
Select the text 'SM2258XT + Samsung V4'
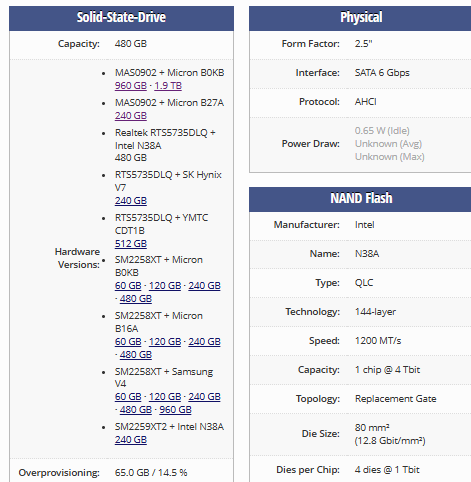click(164, 378)
